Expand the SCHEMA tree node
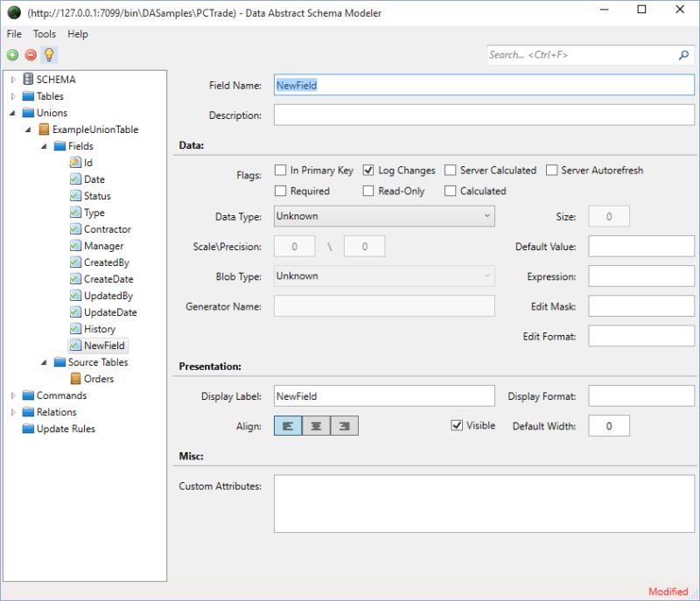The width and height of the screenshot is (700, 601). tap(13, 80)
